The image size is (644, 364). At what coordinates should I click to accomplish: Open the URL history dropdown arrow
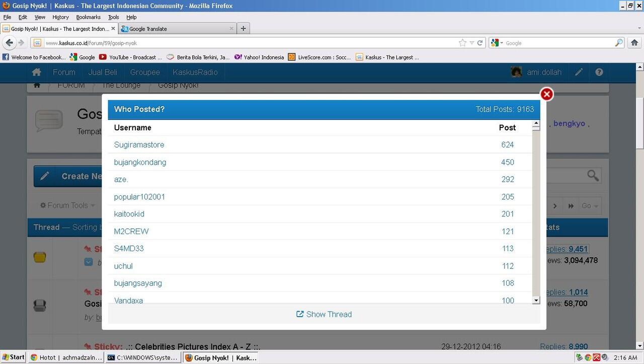tap(472, 43)
